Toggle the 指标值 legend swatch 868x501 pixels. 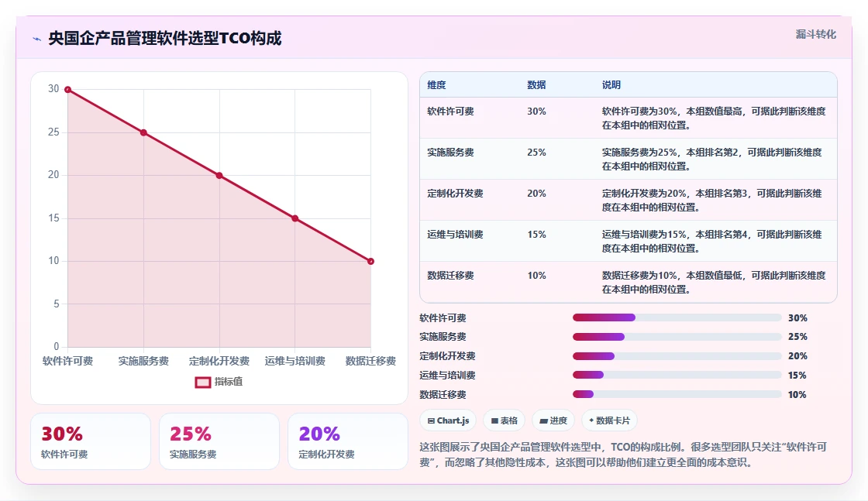click(x=202, y=382)
